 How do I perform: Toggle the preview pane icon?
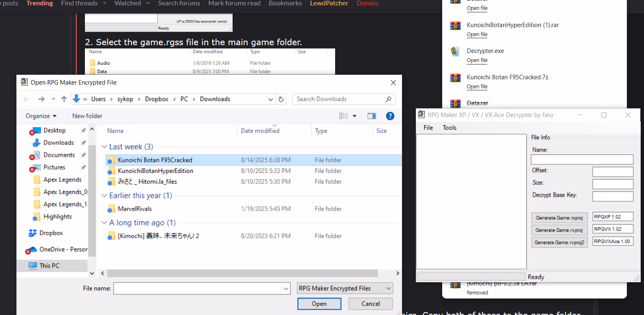pyautogui.click(x=372, y=116)
